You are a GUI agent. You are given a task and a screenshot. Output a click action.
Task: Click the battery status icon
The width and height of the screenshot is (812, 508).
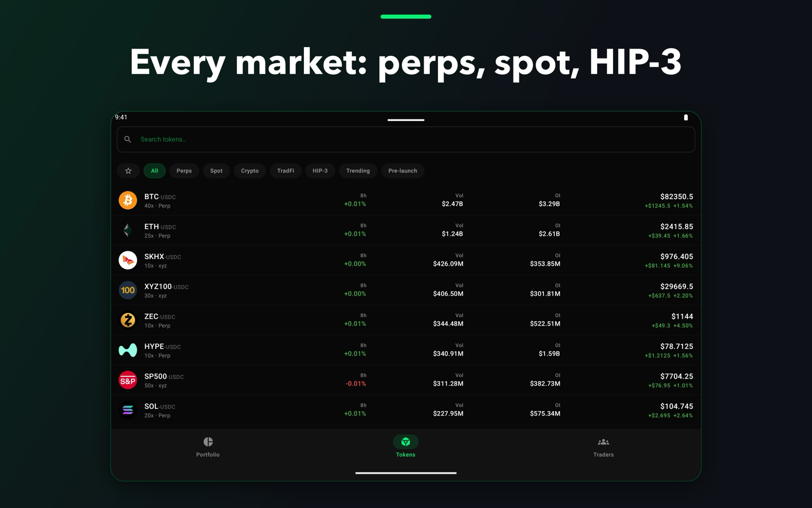tap(686, 117)
